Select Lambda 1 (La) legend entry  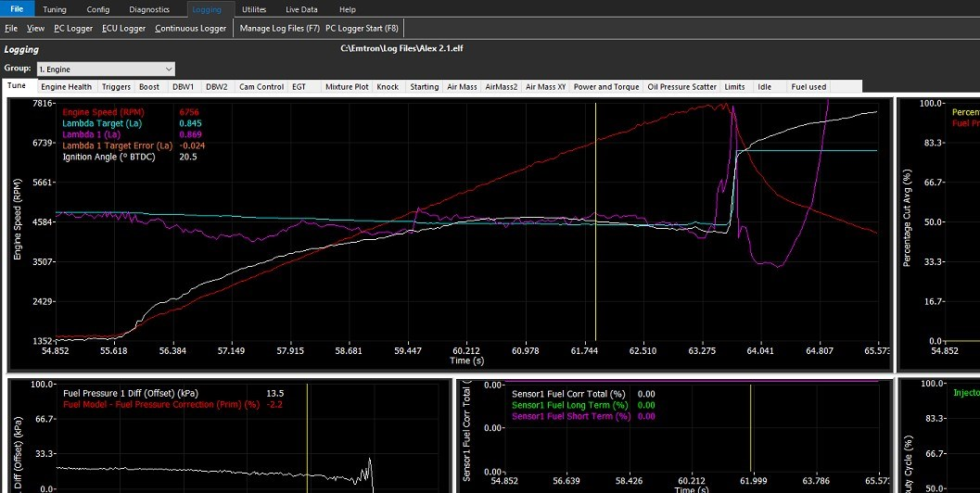(x=92, y=134)
